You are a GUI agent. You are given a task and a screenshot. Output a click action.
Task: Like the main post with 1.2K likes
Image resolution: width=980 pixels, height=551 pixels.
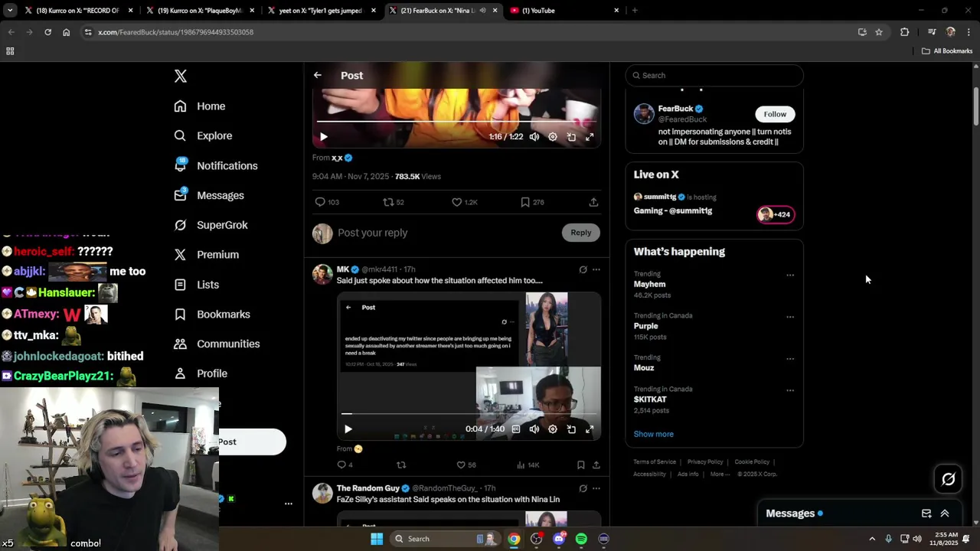(x=464, y=202)
